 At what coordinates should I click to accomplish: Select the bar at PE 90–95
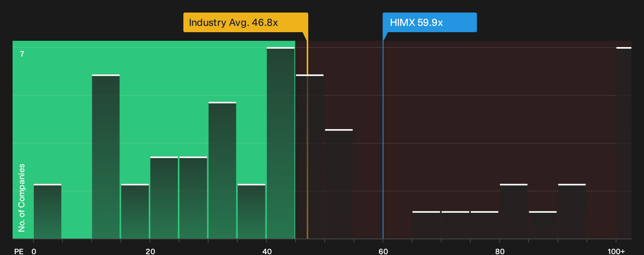pos(572,211)
